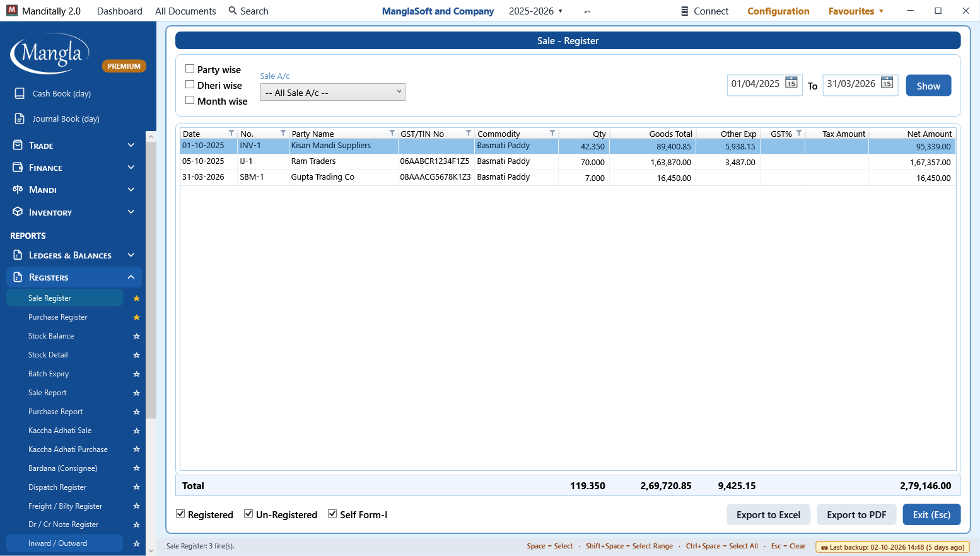Star the Stock Balance report
The height and width of the screenshot is (556, 980).
pos(136,336)
